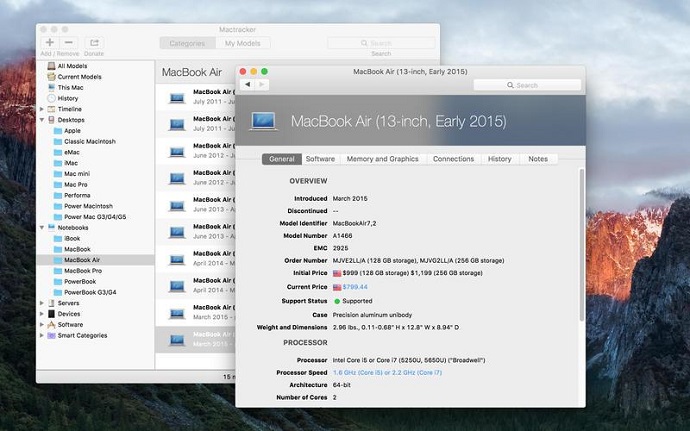
Task: Select All Models in the sidebar
Action: coord(73,66)
